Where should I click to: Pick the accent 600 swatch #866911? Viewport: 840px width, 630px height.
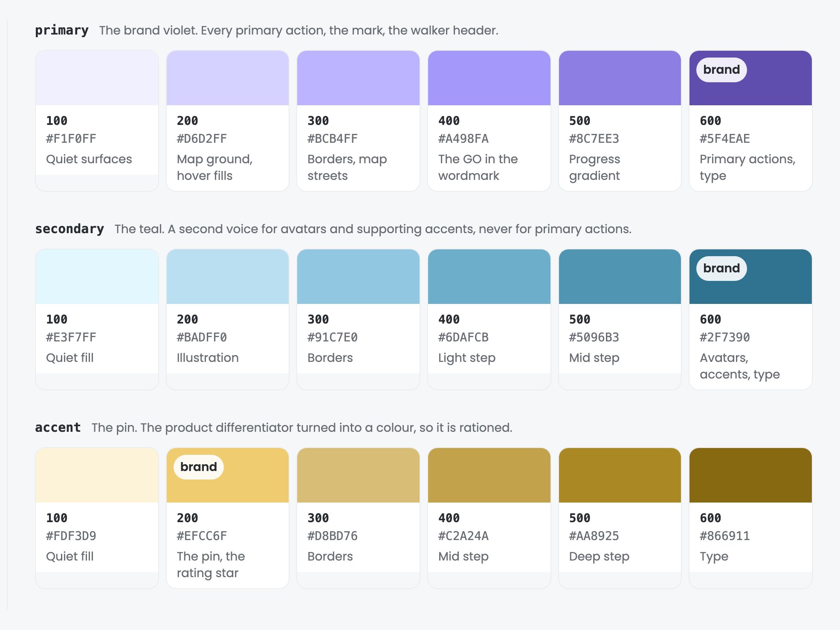(x=750, y=475)
